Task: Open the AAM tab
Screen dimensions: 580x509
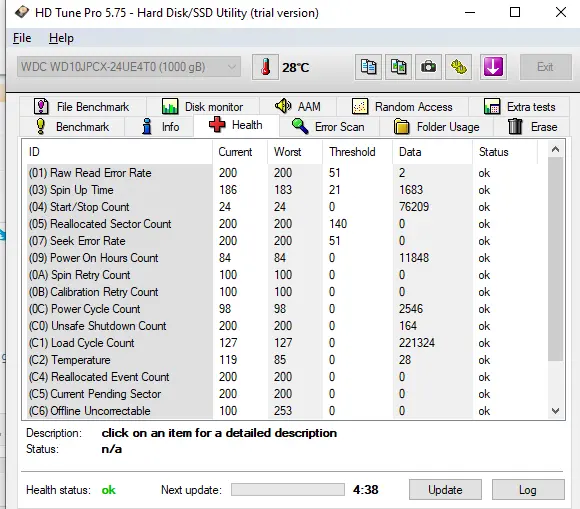Action: (298, 107)
